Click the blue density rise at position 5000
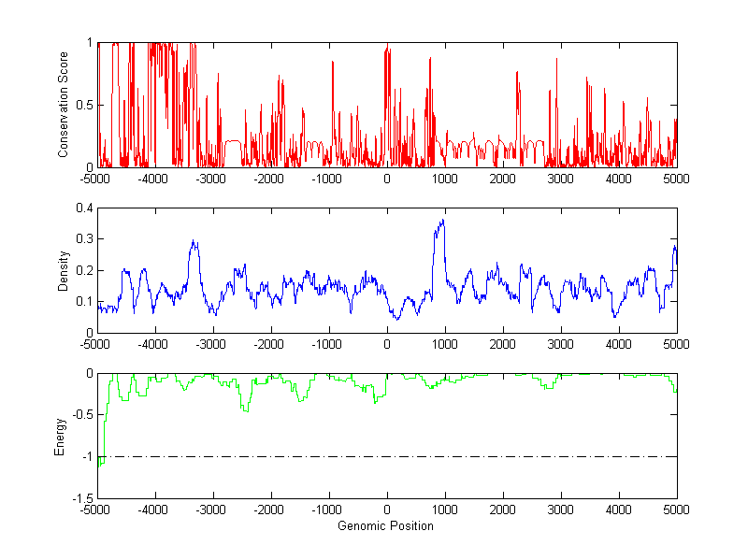 (674, 249)
